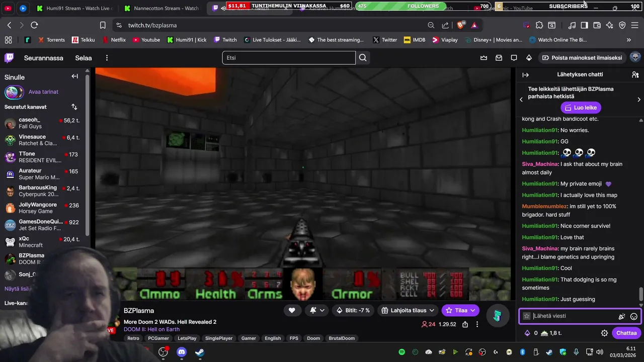
Task: Click Brave Shields lion icon
Action: coord(460,25)
